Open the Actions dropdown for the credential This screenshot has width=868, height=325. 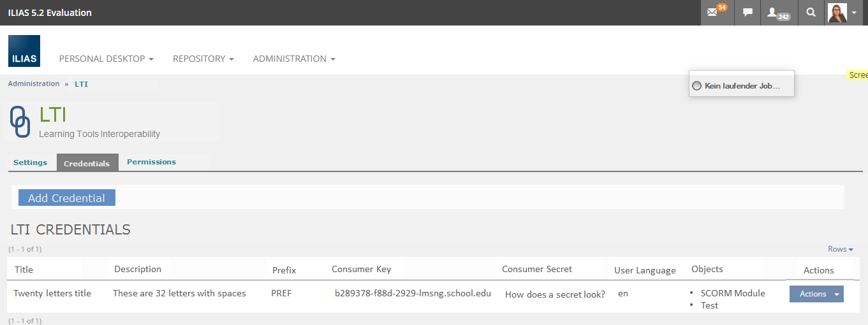click(x=816, y=294)
